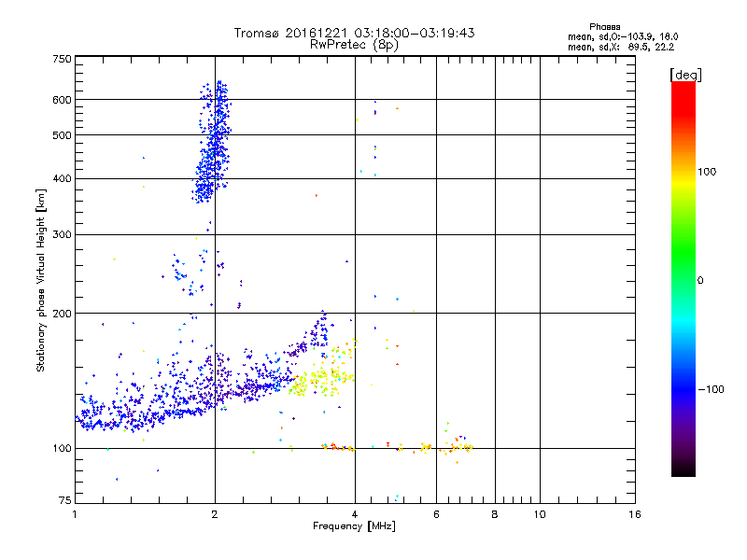Image resolution: width=747 pixels, height=560 pixels.
Task: Click the y-axis tick label '750'
Action: (x=63, y=60)
